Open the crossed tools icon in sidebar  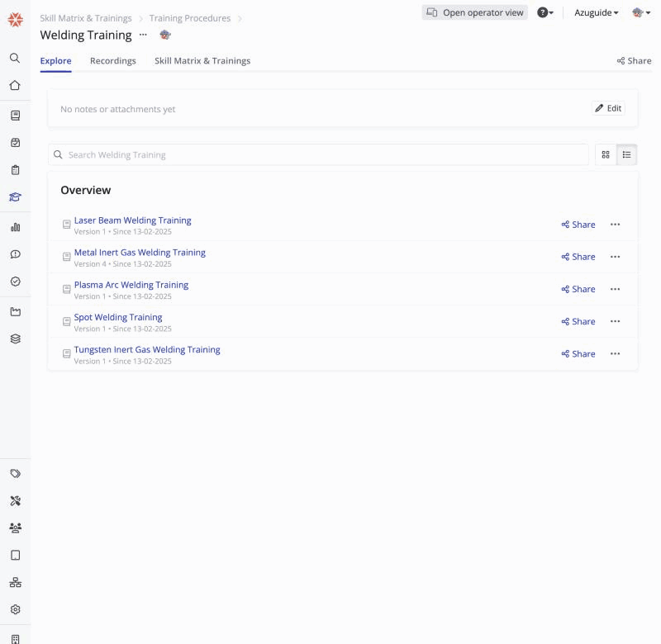tap(15, 501)
